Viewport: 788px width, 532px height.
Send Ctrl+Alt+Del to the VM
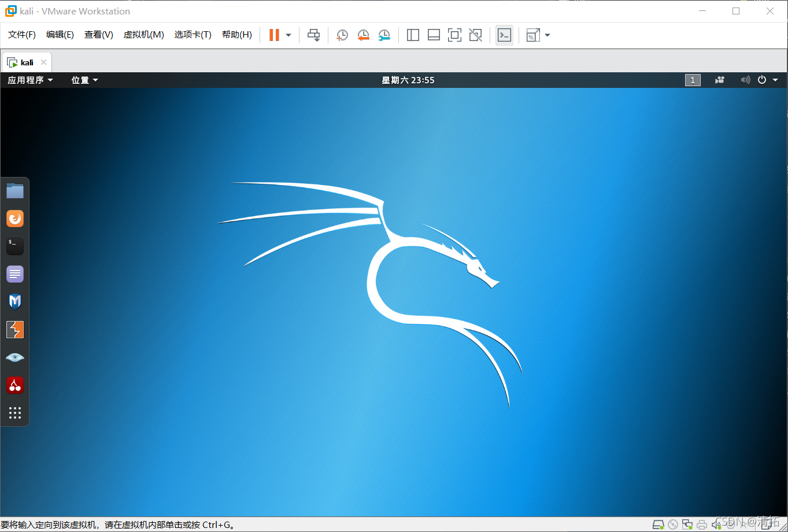click(313, 35)
